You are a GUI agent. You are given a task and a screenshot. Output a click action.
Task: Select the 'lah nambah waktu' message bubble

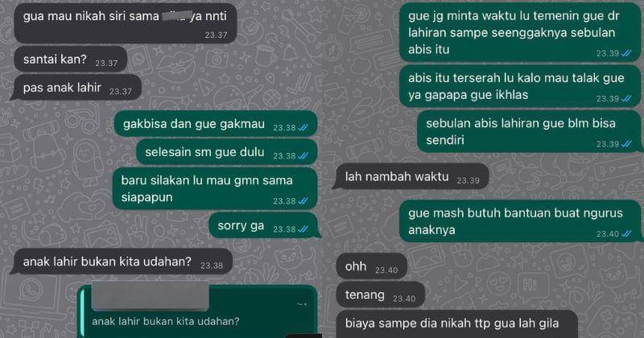pos(411,177)
